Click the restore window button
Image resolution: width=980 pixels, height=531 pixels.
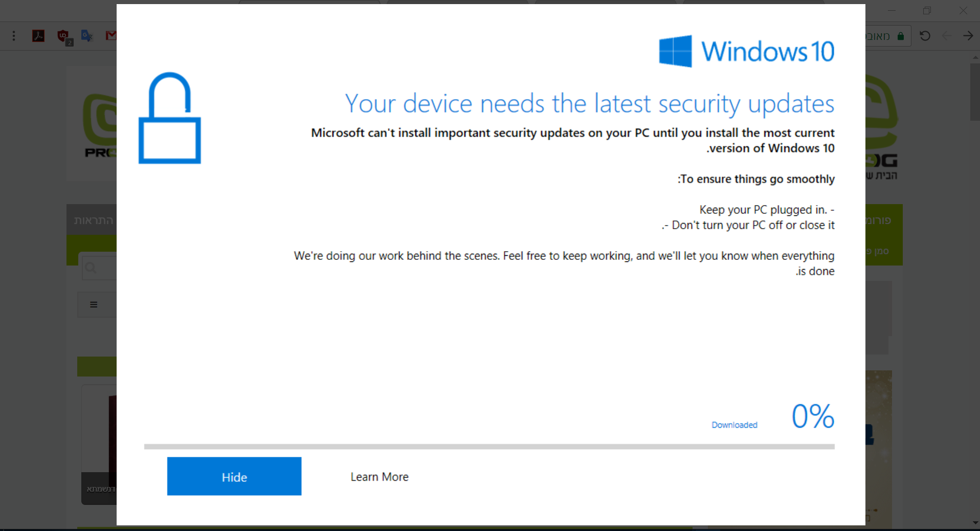pyautogui.click(x=927, y=11)
